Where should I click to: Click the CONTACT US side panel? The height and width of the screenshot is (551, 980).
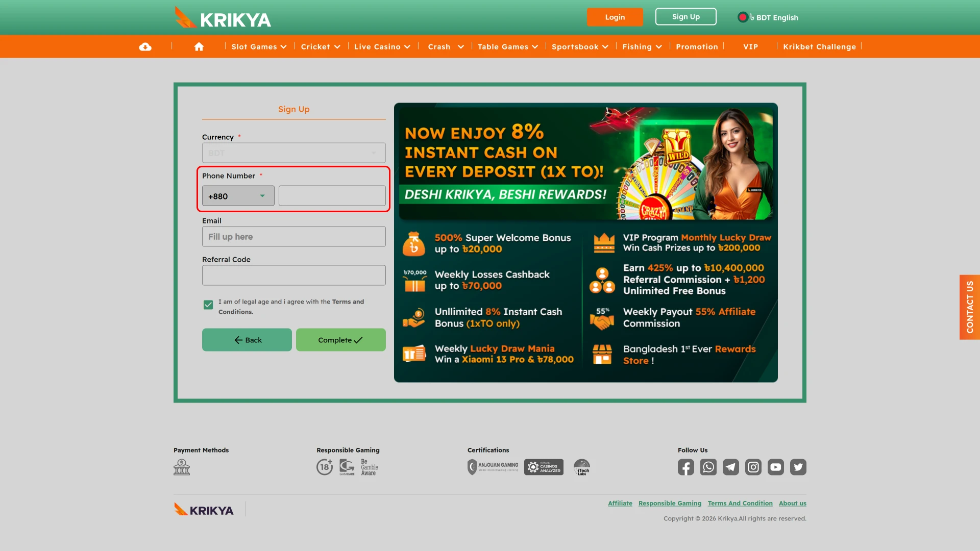[x=970, y=307]
